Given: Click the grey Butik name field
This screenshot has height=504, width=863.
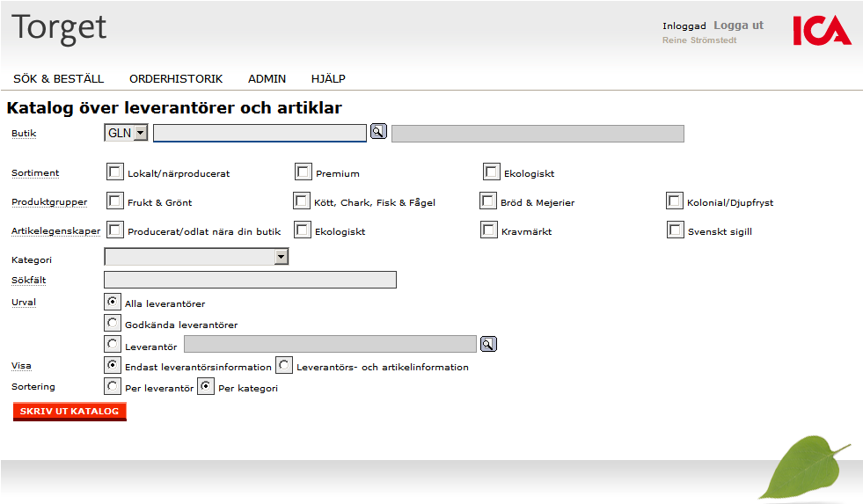Looking at the screenshot, I should (x=538, y=134).
